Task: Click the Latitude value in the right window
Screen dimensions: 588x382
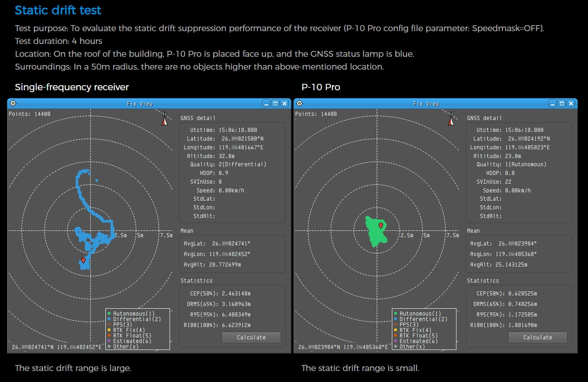Action: (529, 139)
